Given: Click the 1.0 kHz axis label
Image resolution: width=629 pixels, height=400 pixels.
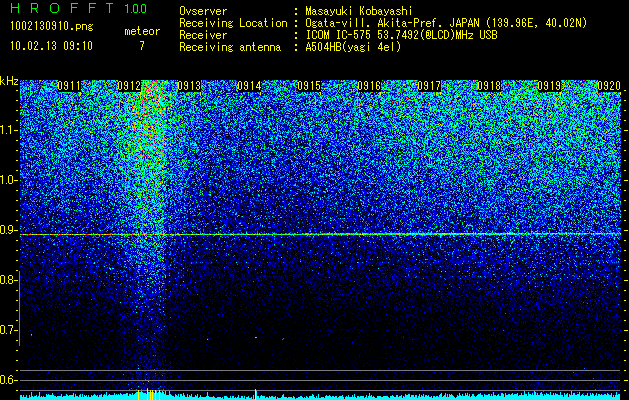Looking at the screenshot, I should click(x=7, y=180).
